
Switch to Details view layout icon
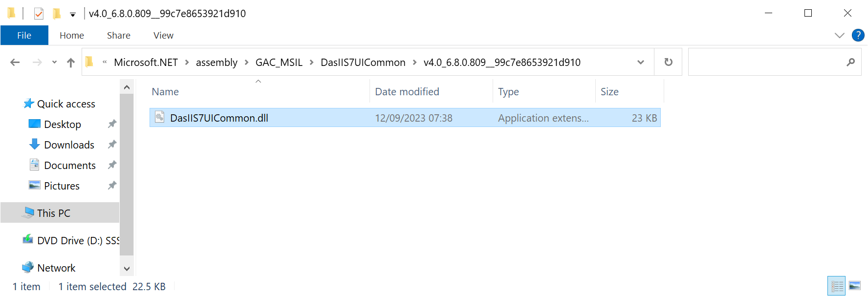click(x=837, y=286)
